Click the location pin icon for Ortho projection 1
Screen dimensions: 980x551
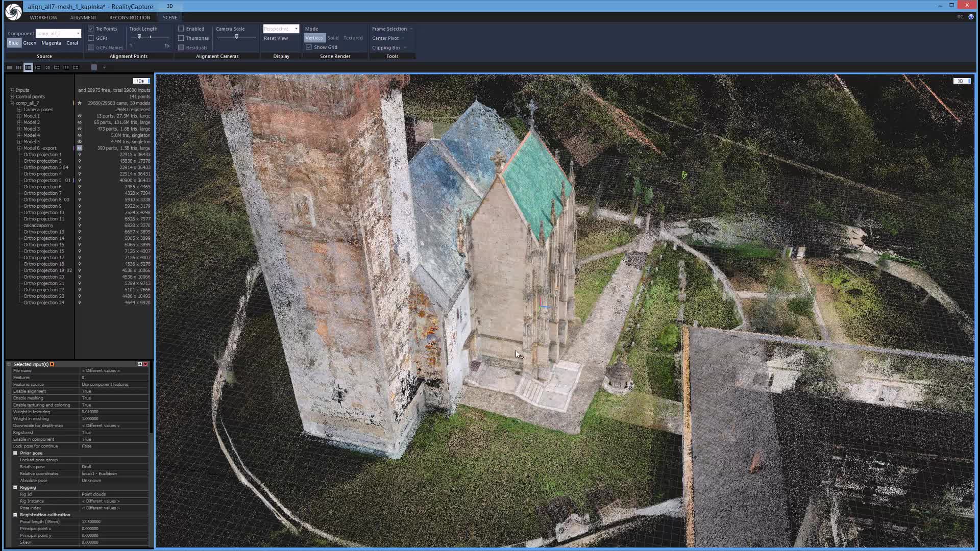click(79, 155)
